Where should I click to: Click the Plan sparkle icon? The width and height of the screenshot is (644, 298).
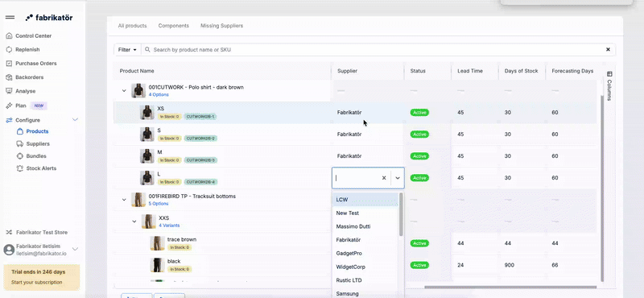pyautogui.click(x=9, y=106)
